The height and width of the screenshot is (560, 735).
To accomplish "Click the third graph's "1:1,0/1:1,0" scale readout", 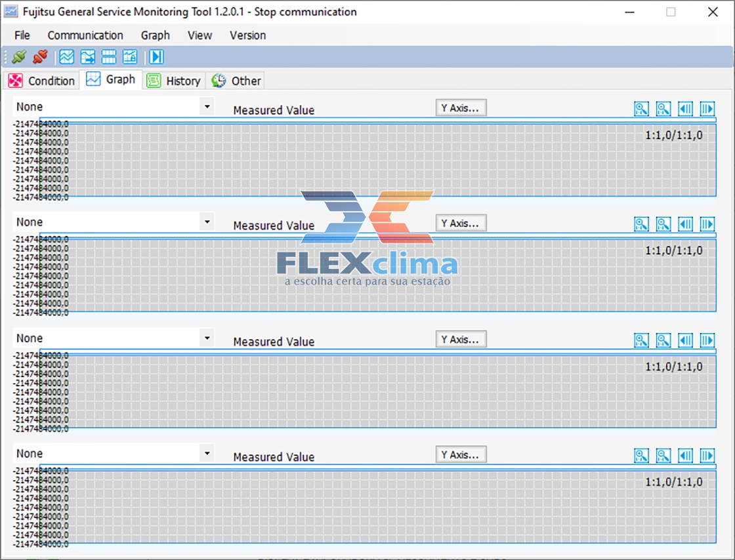I will point(673,367).
